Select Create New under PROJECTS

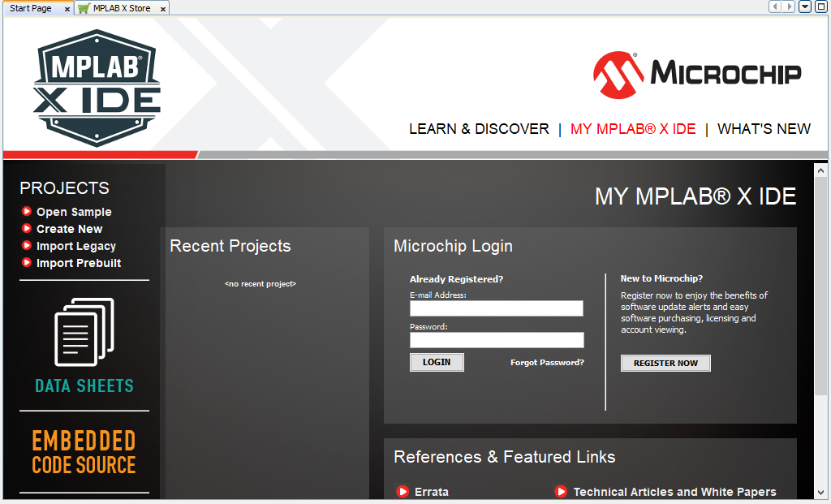pos(68,229)
